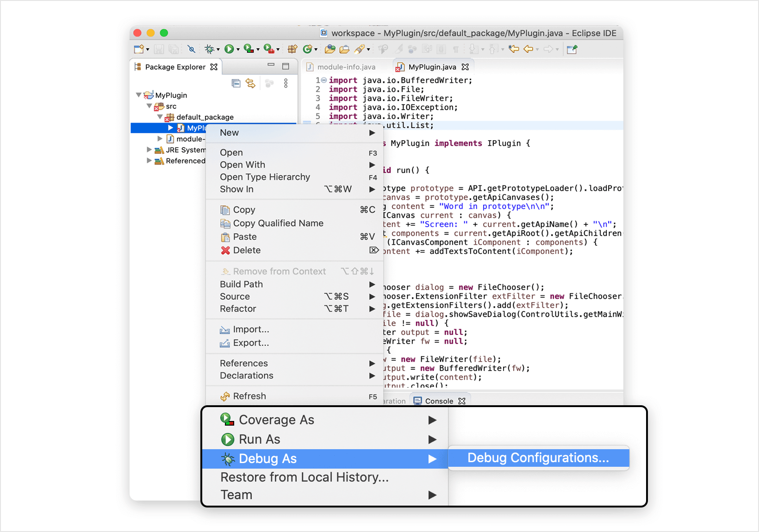Open the Open With submenu
Screen dimensions: 759x532
pyautogui.click(x=294, y=165)
